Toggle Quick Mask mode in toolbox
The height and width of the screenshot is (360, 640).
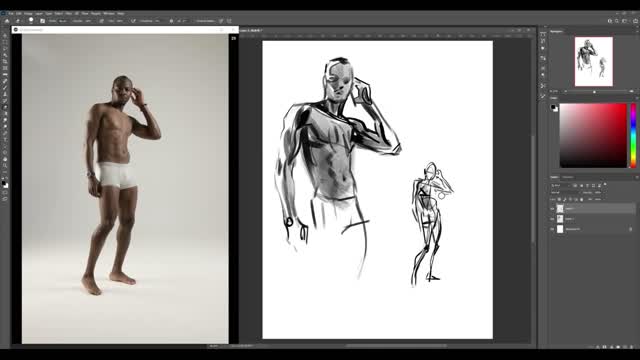(5, 193)
